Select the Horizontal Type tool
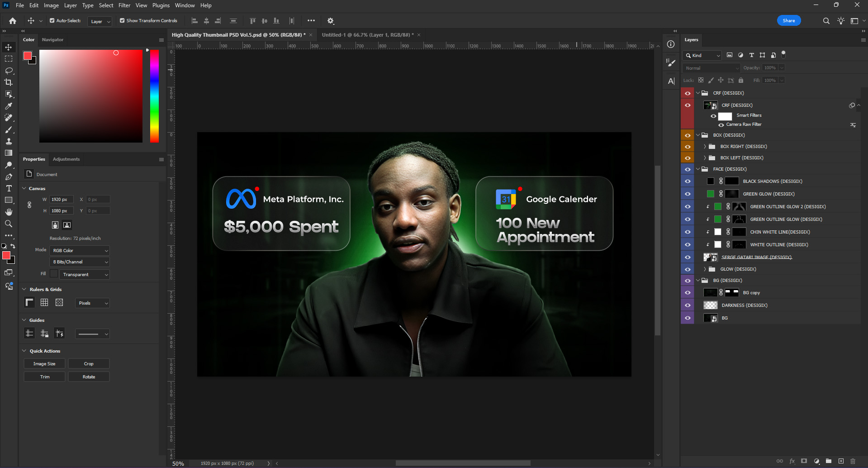This screenshot has height=468, width=868. point(9,188)
